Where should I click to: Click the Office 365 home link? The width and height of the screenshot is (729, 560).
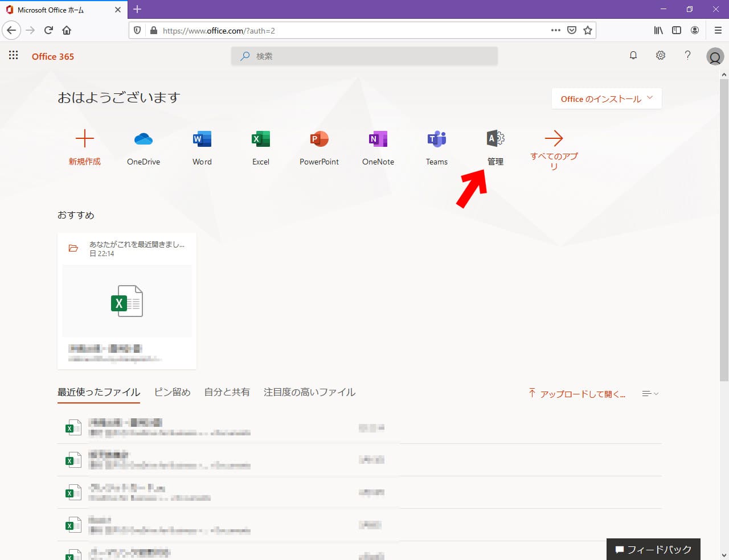click(x=53, y=56)
